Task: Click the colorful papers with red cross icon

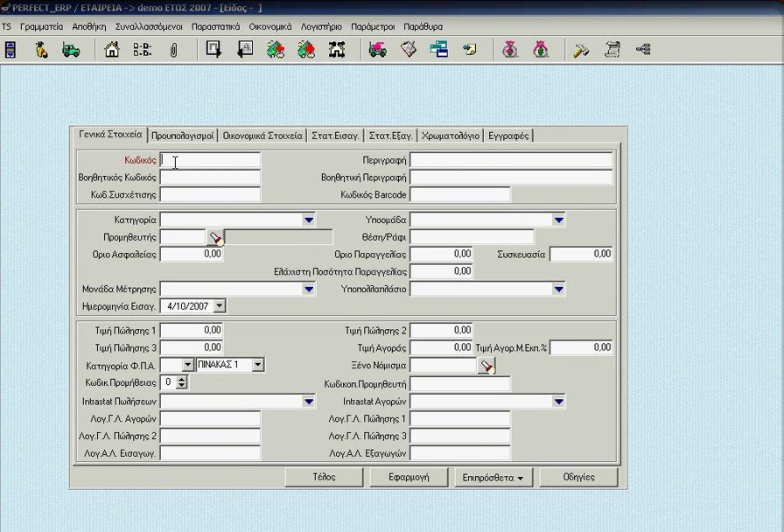Action: pyautogui.click(x=306, y=50)
